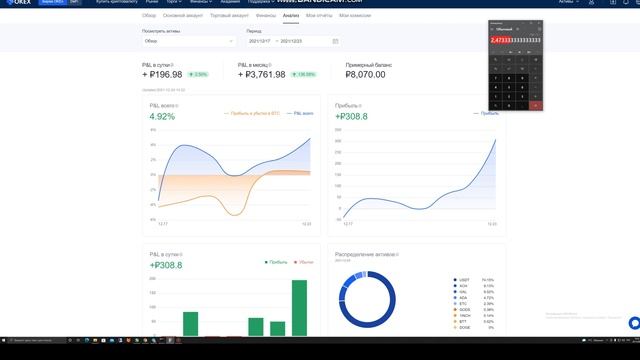Click the tallest green bar in bar chart
640x360 pixels.
pos(299,308)
